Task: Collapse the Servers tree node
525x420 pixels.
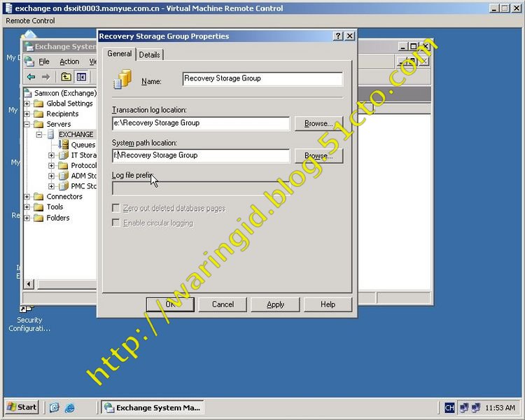Action: click(27, 124)
